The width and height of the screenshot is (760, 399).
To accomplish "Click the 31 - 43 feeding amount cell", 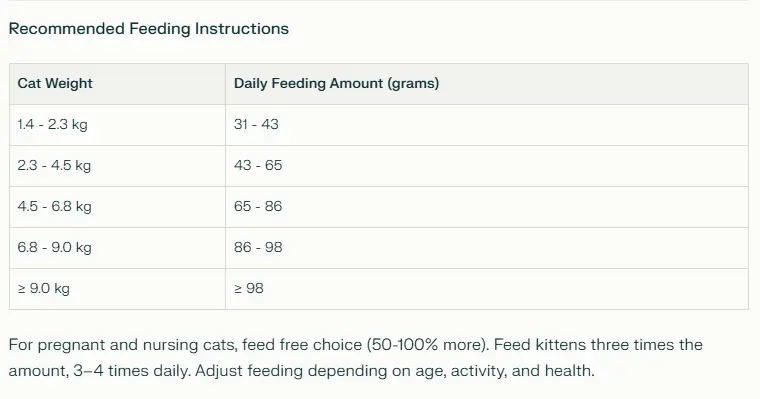I will point(487,125).
